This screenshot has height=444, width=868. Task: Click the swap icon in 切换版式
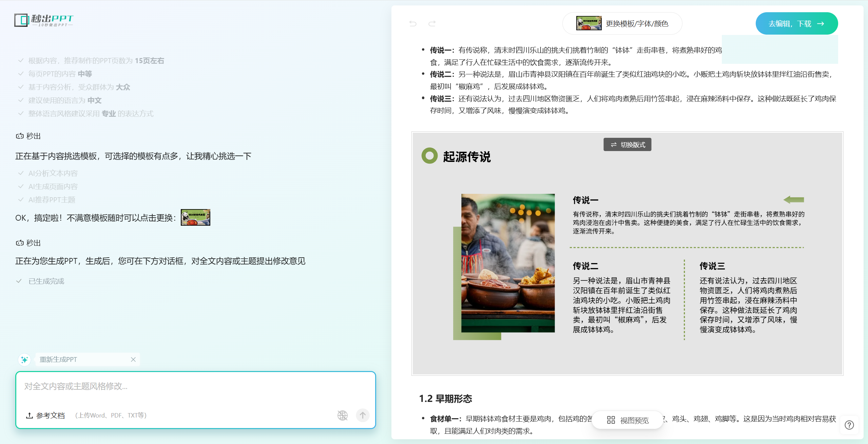click(613, 145)
